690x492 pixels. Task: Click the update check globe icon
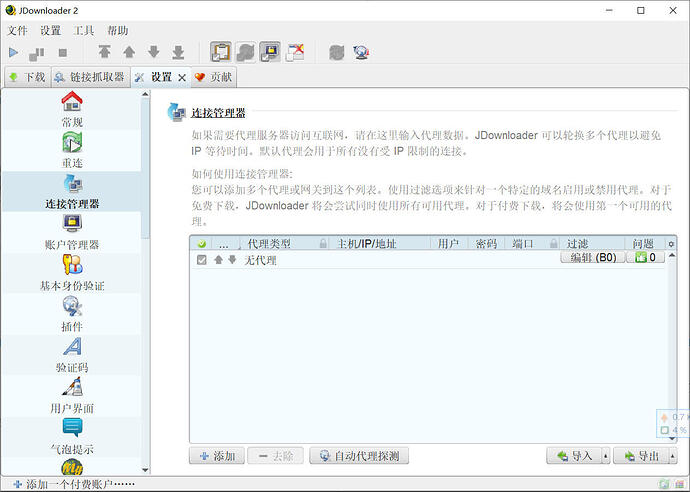(x=361, y=52)
